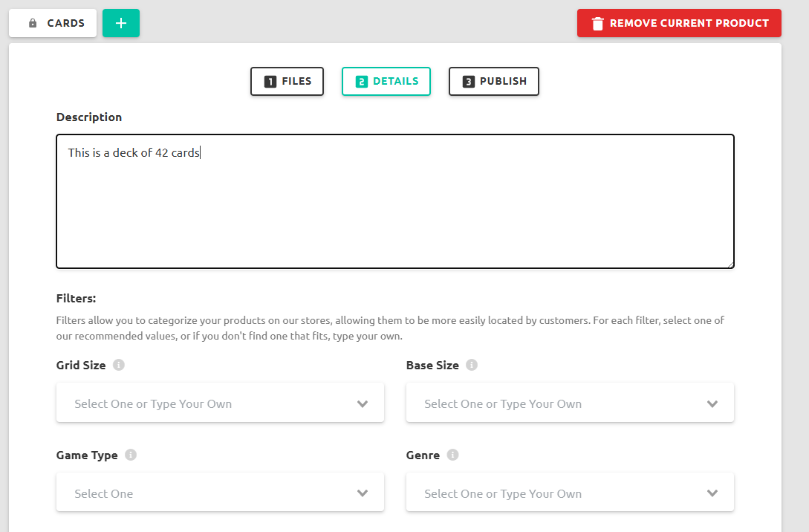This screenshot has height=532, width=809.
Task: Show info for Grid Size filter
Action: pos(119,365)
